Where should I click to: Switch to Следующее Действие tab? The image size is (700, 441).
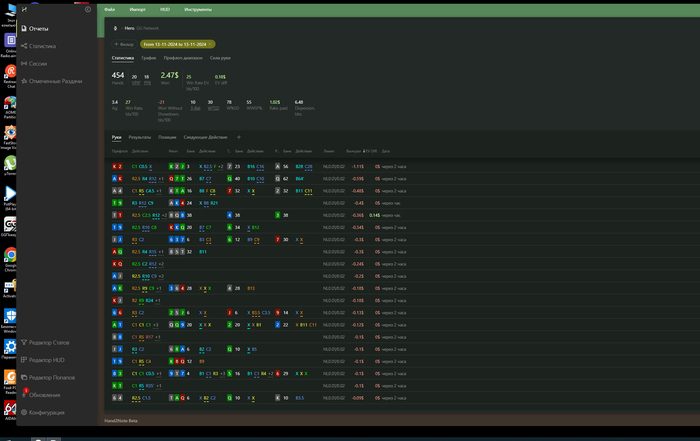pyautogui.click(x=205, y=137)
